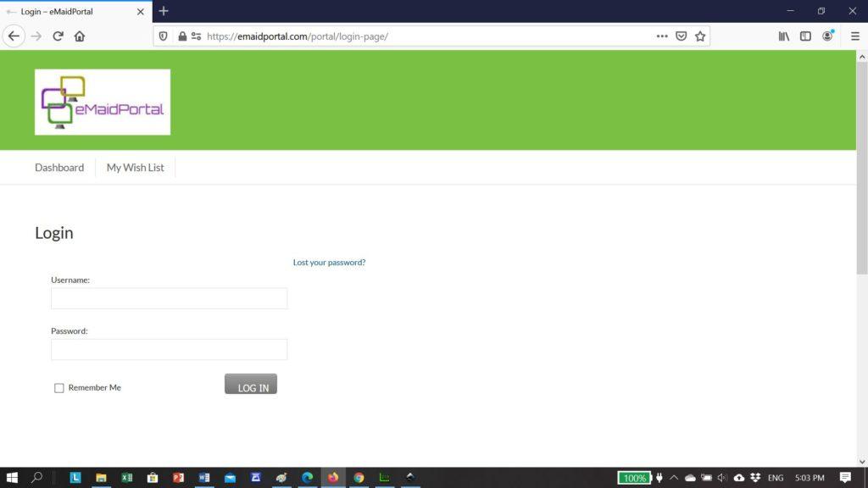Open a new browser tab
The height and width of the screenshot is (488, 868).
(164, 11)
